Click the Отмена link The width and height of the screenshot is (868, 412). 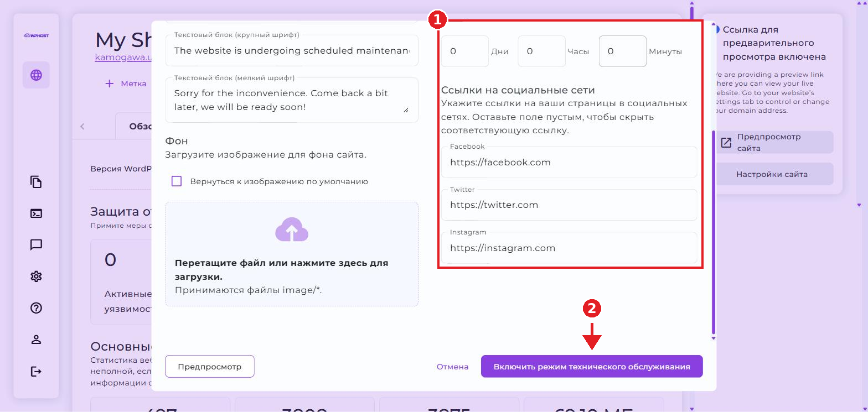(x=452, y=367)
